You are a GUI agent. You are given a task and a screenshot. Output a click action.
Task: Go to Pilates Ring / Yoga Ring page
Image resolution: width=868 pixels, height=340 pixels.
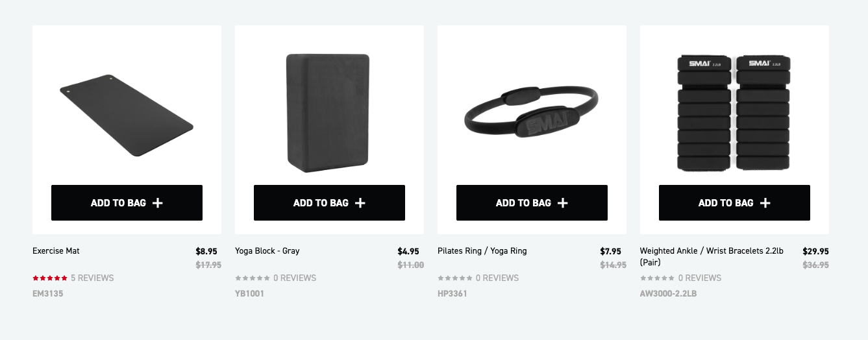point(482,251)
